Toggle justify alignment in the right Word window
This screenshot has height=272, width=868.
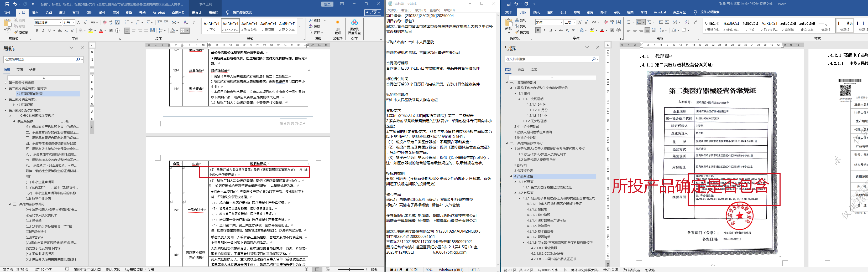647,30
